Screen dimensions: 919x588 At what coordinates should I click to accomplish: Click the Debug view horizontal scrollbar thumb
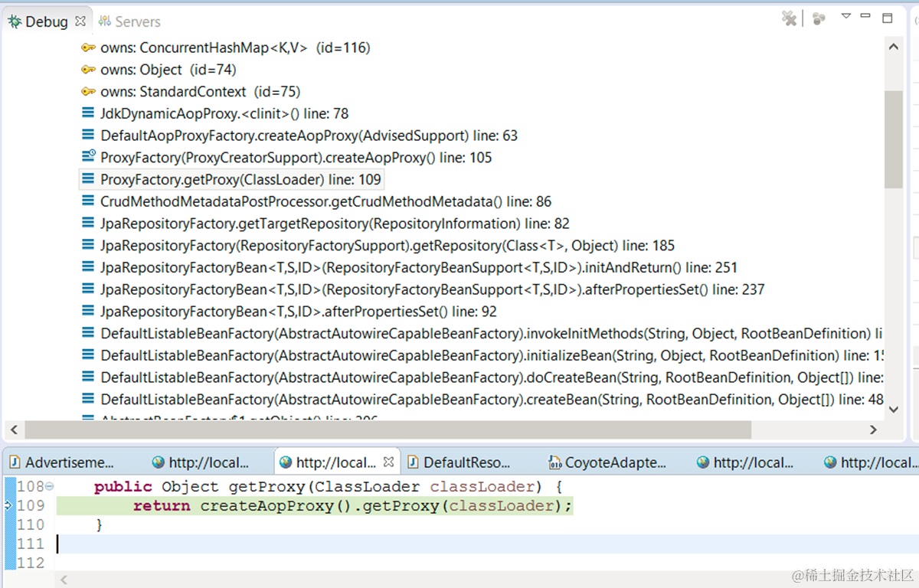tap(388, 430)
